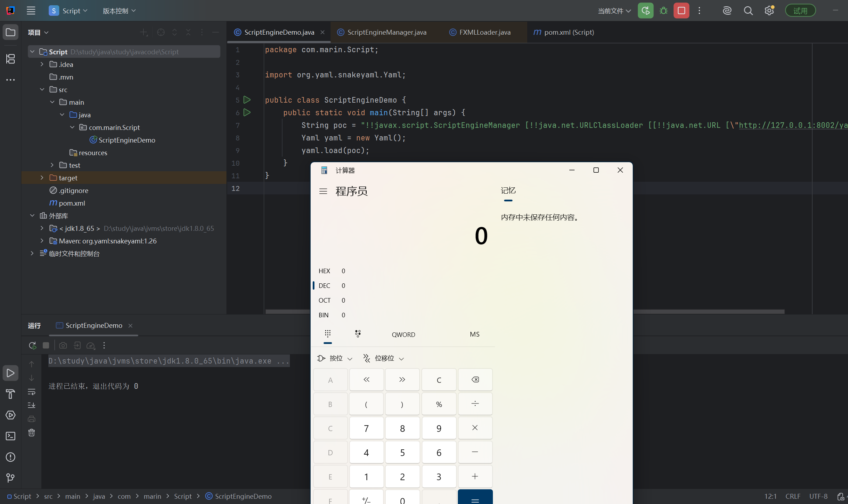Click the Debug bug icon in top toolbar

point(663,11)
